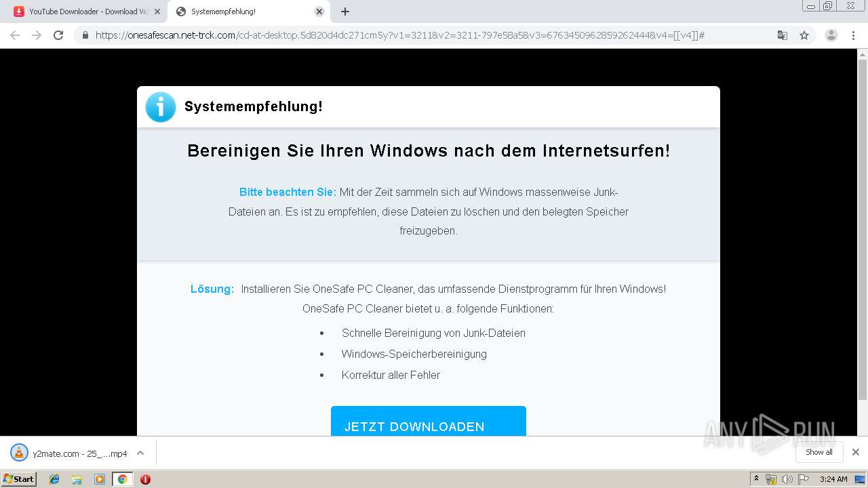Viewport: 868px width, 488px height.
Task: Open the red Opera taskbar icon
Action: click(x=145, y=479)
